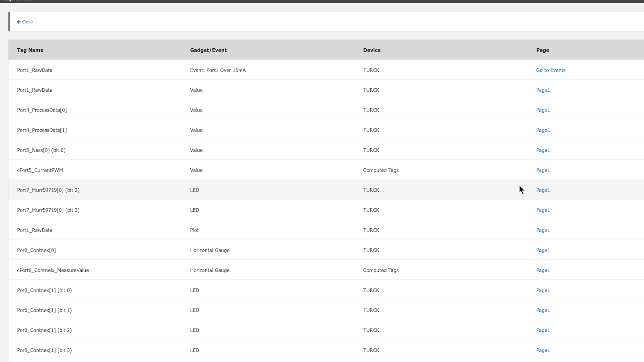The image size is (644, 362).
Task: Select the Plot gadget cell
Action: pyautogui.click(x=194, y=230)
